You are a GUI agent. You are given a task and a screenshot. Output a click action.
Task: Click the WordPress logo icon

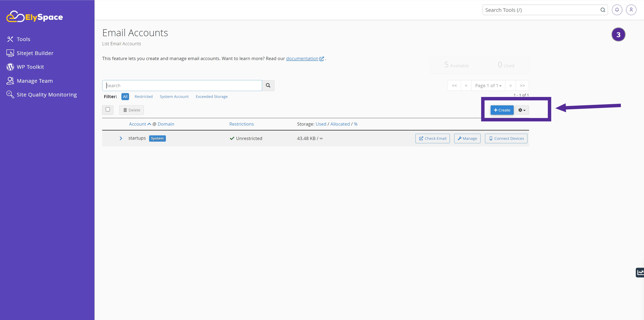tap(10, 67)
